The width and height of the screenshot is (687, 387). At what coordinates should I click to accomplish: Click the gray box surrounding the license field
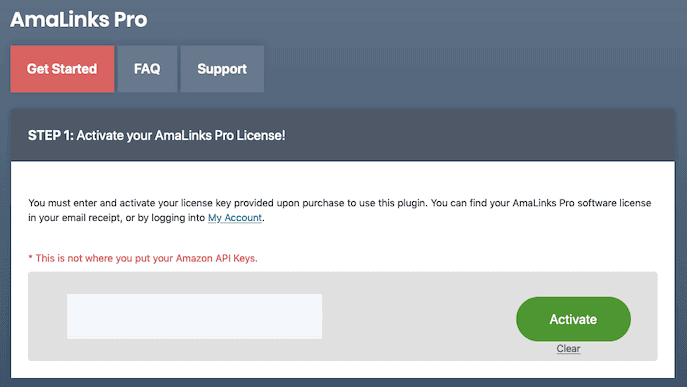343,316
